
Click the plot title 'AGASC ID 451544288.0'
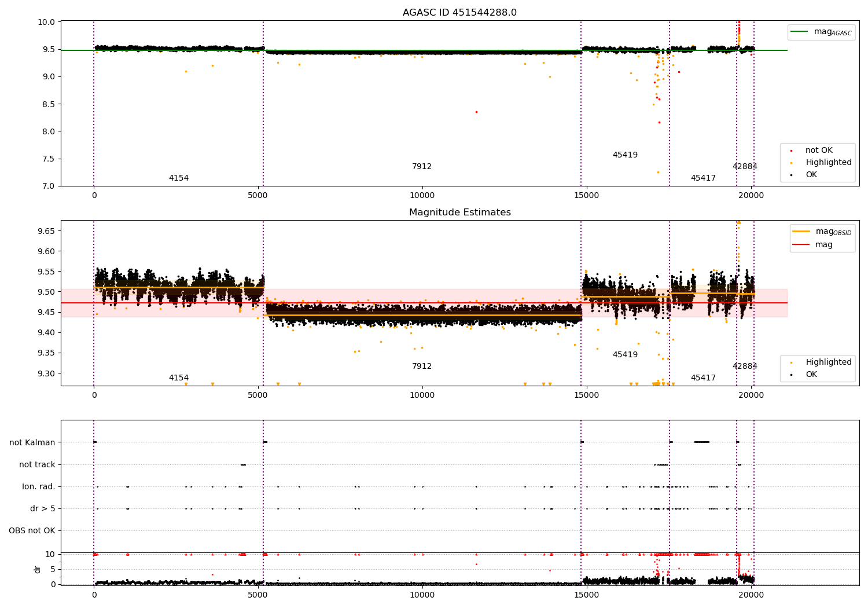[459, 13]
